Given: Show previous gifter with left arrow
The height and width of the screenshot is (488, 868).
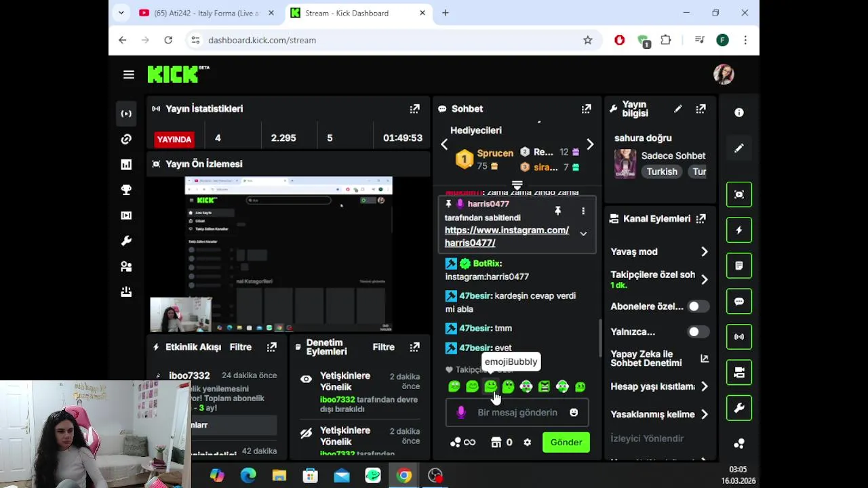Looking at the screenshot, I should click(x=444, y=144).
